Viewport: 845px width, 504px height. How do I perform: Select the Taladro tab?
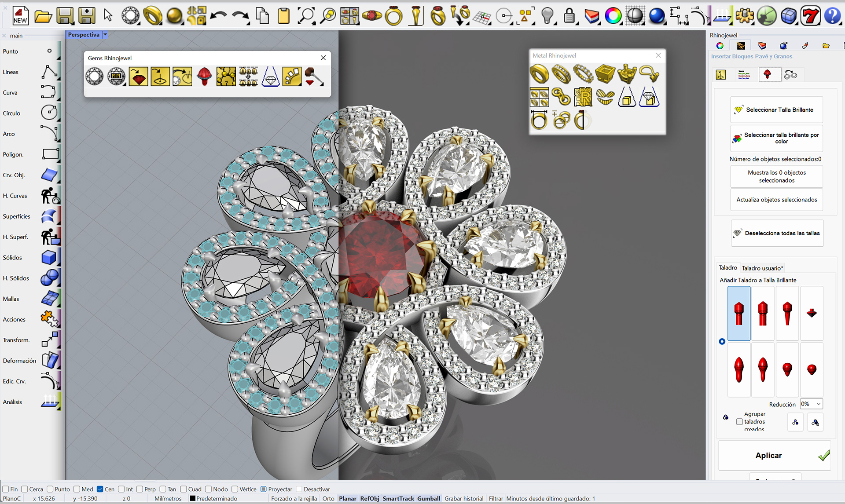pos(727,267)
